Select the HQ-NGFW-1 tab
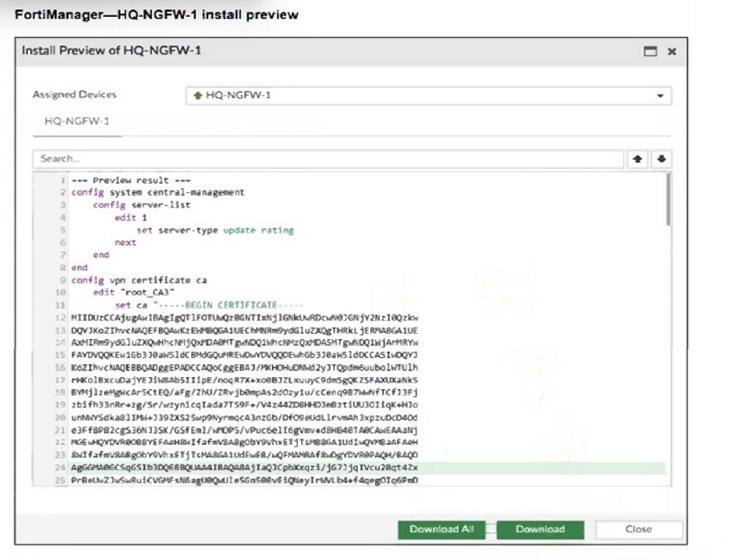740x560 pixels. pos(77,121)
